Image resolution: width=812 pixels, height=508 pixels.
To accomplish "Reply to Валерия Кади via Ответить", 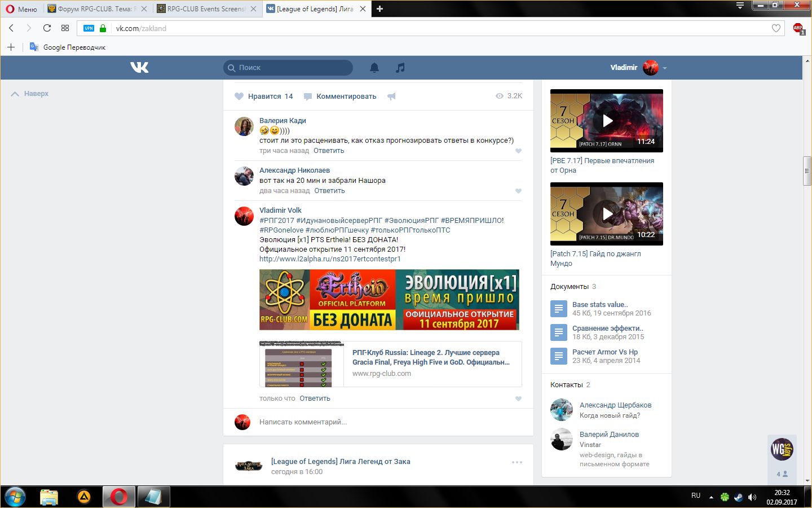I will point(329,151).
